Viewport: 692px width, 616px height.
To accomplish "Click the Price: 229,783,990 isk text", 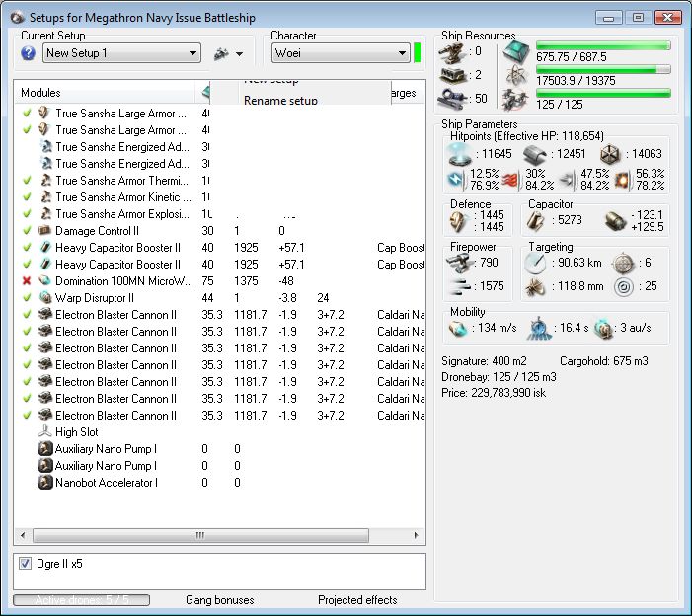I will (x=494, y=393).
